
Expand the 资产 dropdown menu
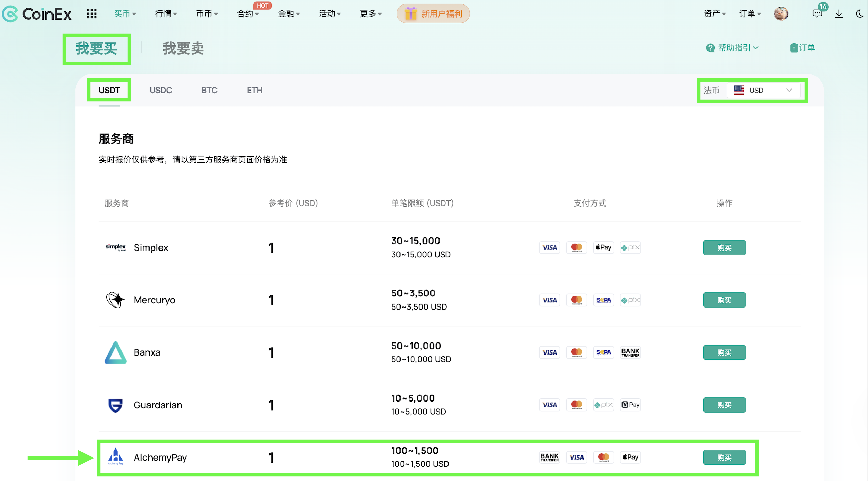715,14
